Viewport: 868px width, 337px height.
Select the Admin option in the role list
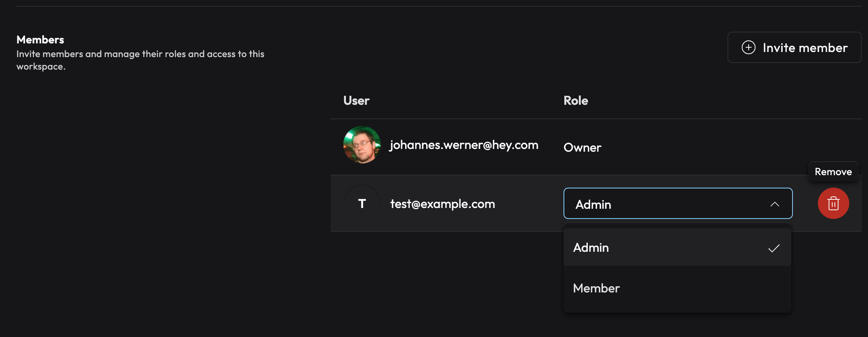coord(677,247)
